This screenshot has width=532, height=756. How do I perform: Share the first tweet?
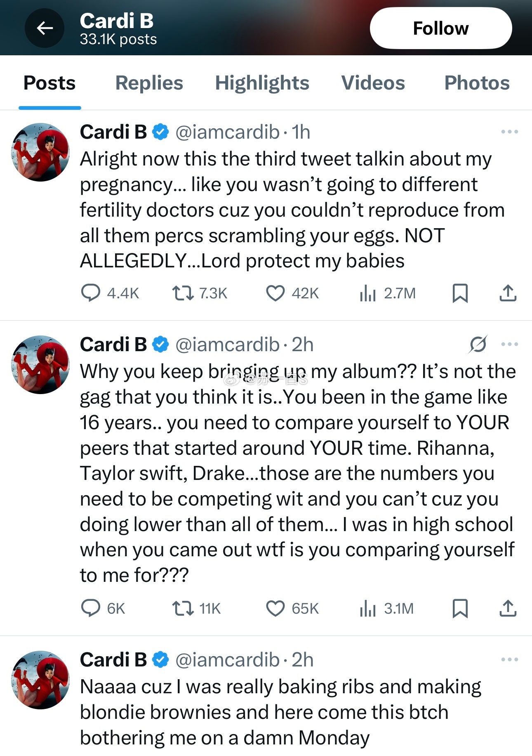click(x=508, y=293)
